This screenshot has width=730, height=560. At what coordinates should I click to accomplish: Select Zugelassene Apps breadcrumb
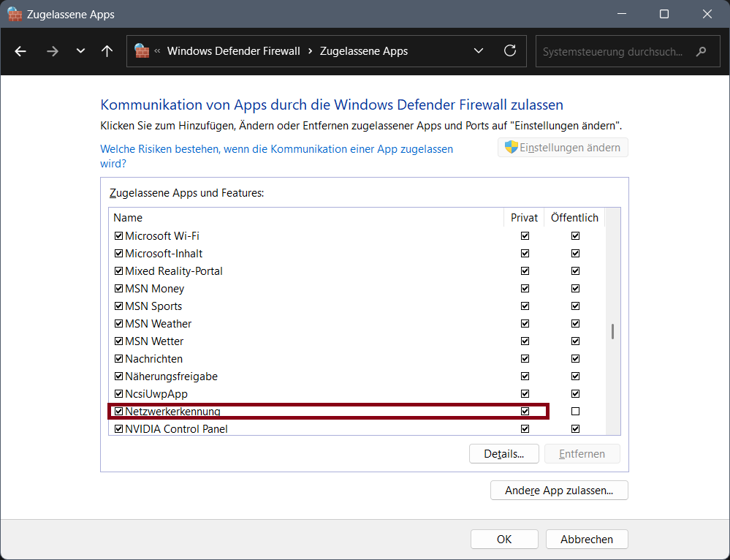point(364,51)
